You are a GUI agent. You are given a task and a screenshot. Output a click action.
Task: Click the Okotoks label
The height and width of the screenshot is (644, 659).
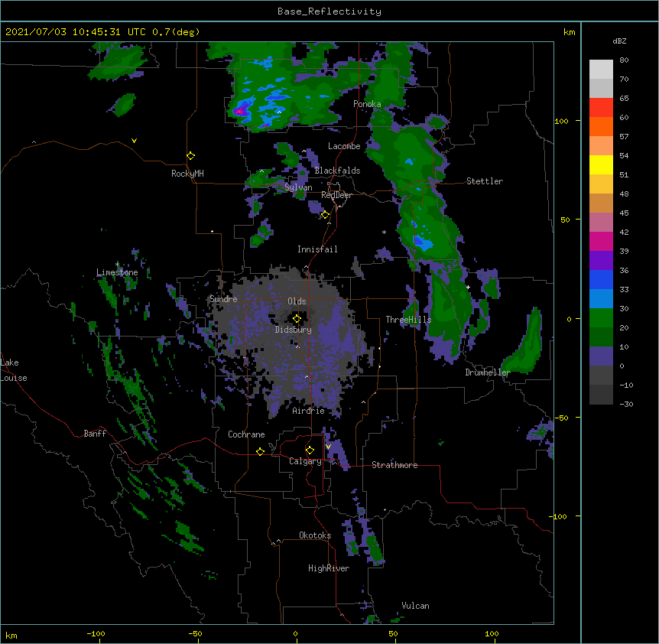(x=315, y=535)
